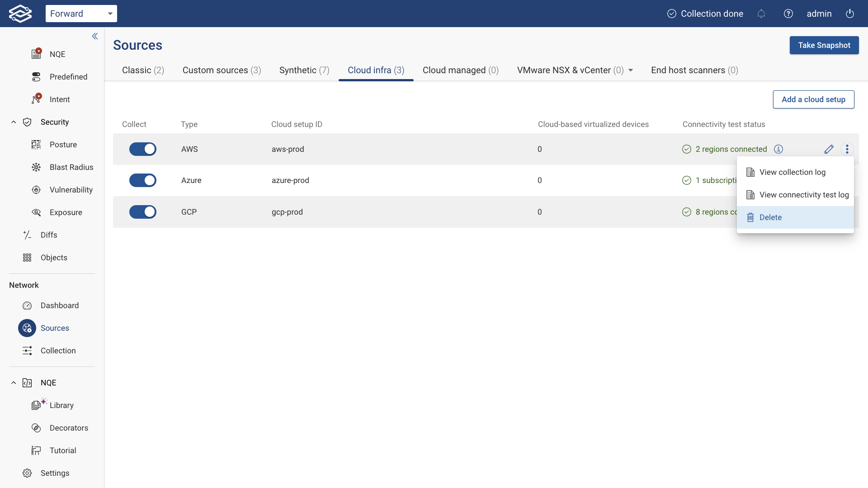Viewport: 868px width, 488px height.
Task: Select the Blast Radius tool
Action: click(36, 167)
